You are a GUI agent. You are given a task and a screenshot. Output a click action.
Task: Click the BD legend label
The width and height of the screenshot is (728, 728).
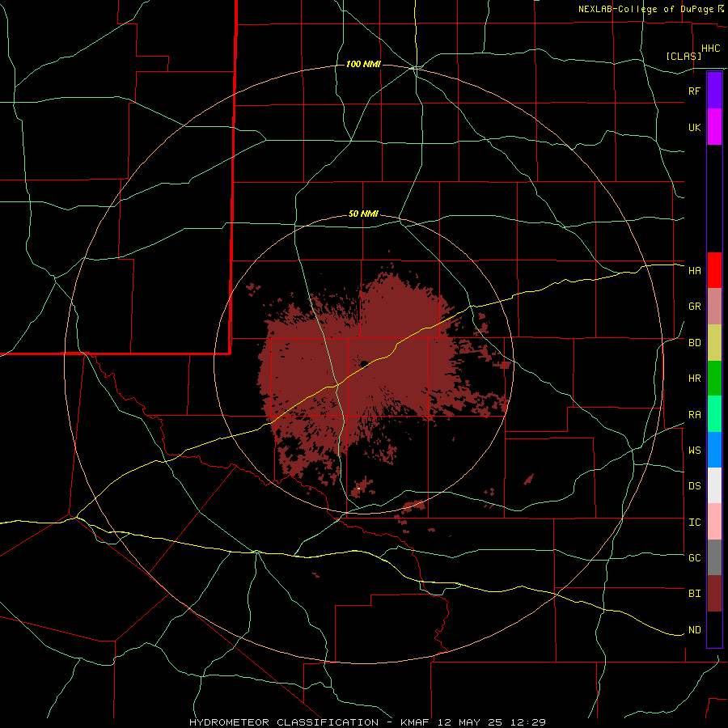pos(694,343)
